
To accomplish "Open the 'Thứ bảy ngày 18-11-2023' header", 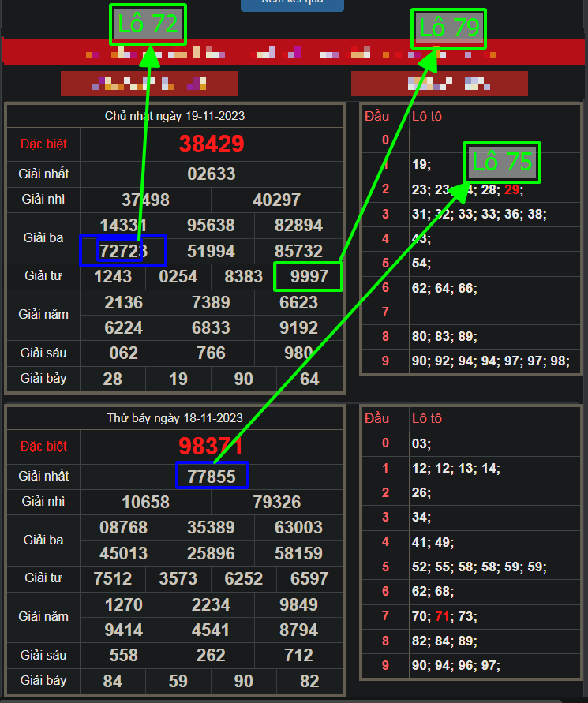I will [174, 417].
